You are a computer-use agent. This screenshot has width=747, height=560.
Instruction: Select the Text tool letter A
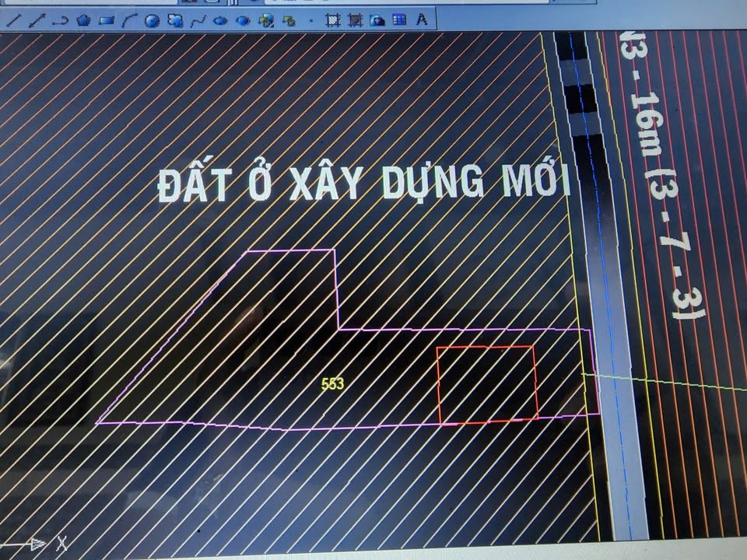coord(422,19)
